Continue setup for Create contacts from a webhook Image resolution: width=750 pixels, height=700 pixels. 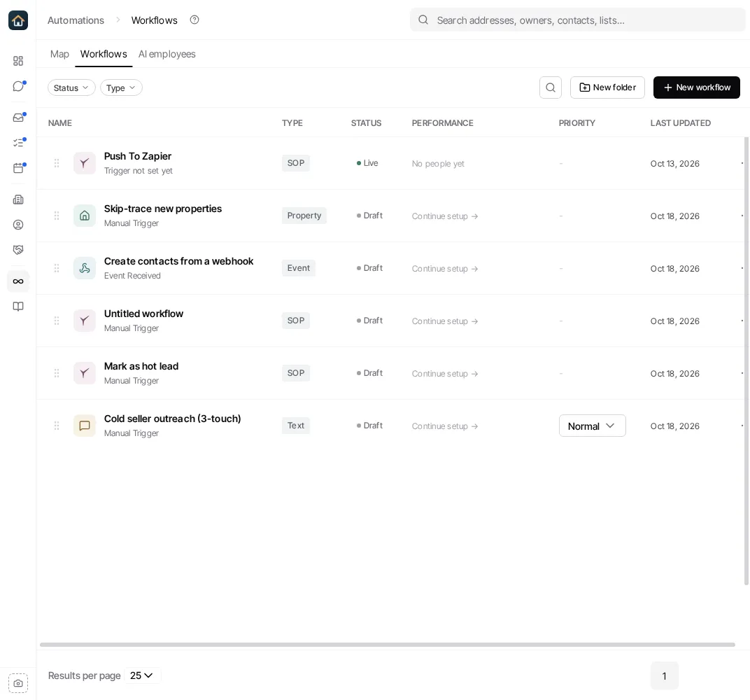(445, 269)
